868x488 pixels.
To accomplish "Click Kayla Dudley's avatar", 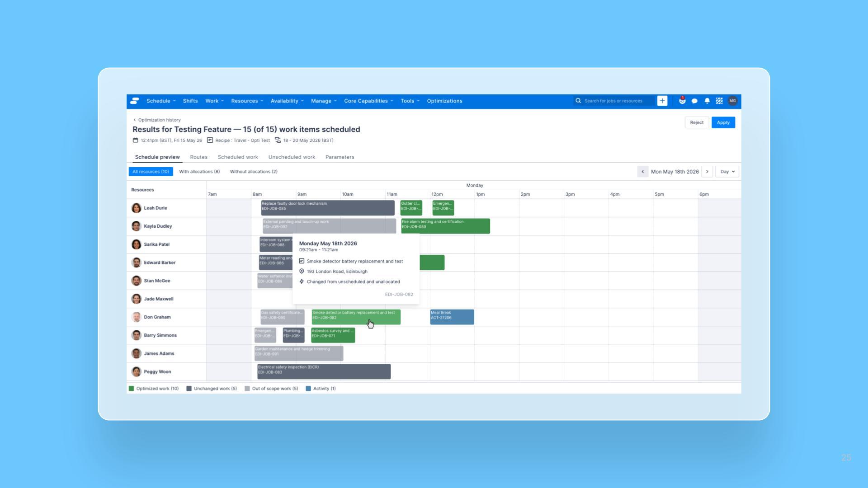I will point(136,226).
